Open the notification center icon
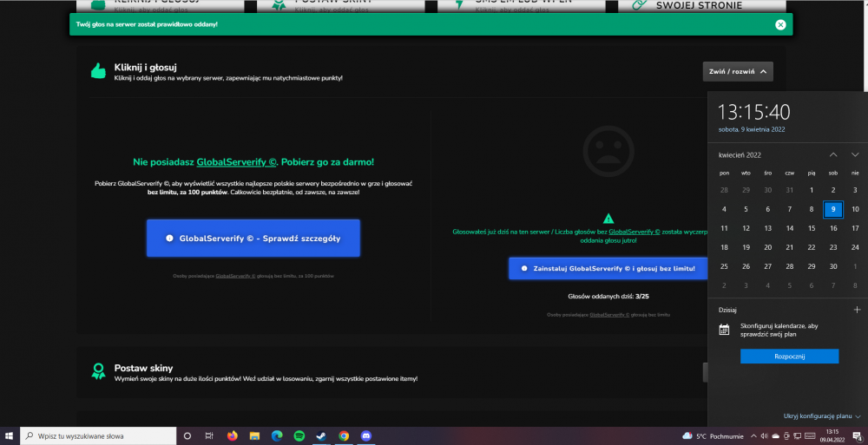The width and height of the screenshot is (868, 445). point(857,436)
